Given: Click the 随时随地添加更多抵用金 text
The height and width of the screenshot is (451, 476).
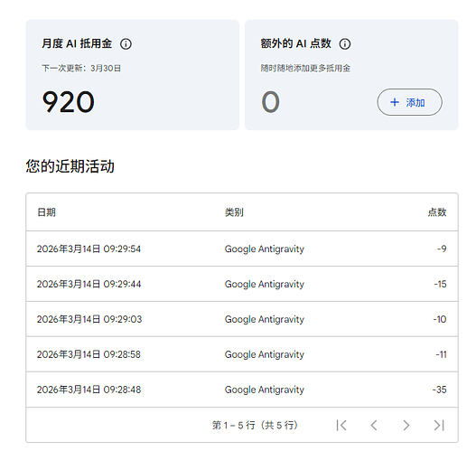Looking at the screenshot, I should (305, 69).
